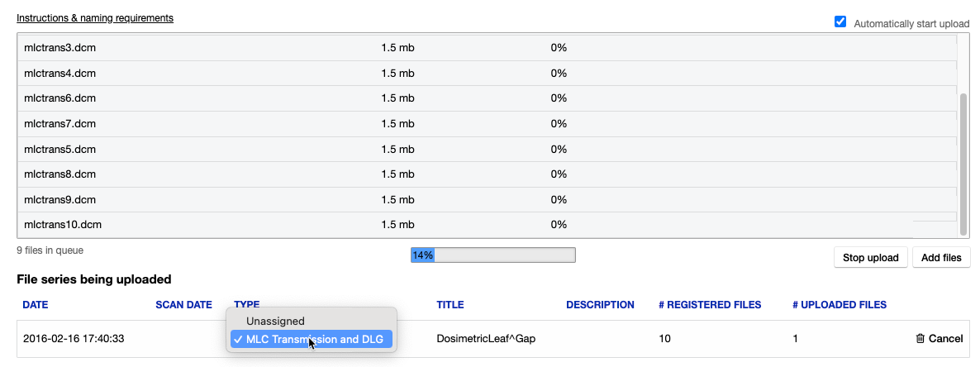Screen dimensions: 980x367
Task: Choose Unassigned from type dropdown
Action: click(275, 321)
